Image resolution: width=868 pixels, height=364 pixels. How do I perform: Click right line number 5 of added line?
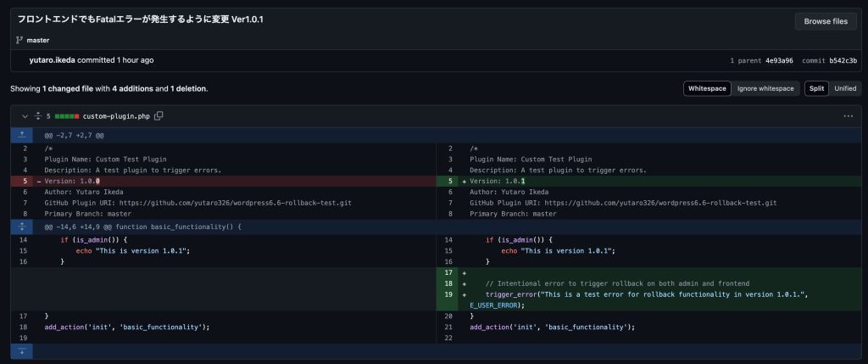pos(447,182)
